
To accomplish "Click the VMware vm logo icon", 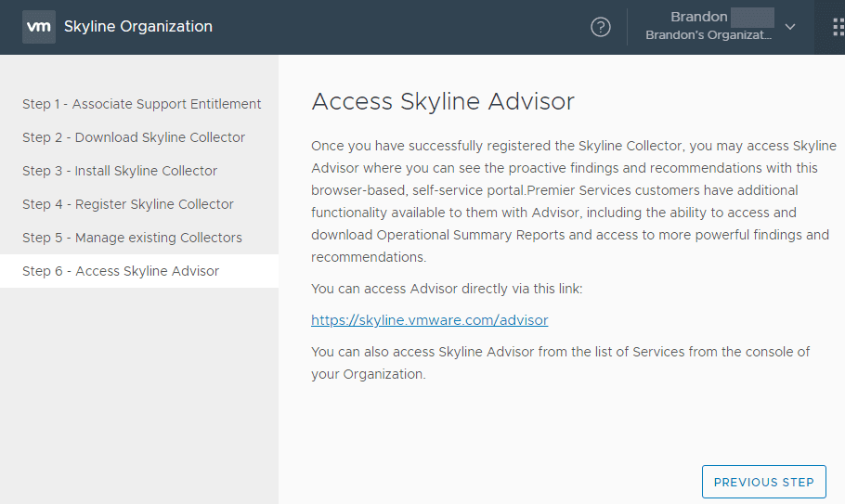I will coord(39,26).
